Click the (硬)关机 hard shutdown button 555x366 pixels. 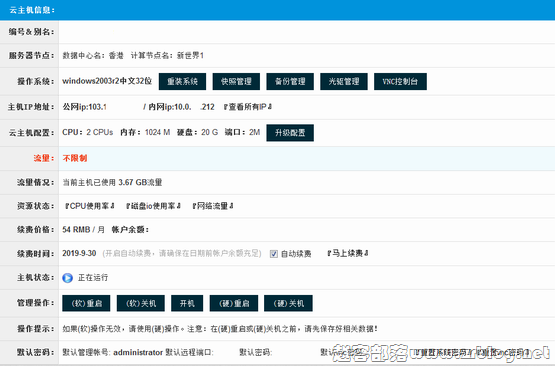[x=288, y=303]
